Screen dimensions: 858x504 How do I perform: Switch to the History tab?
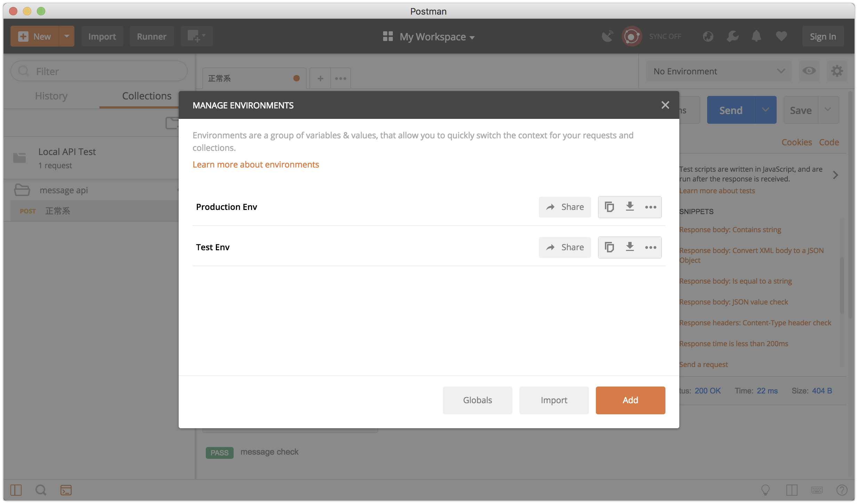point(51,96)
